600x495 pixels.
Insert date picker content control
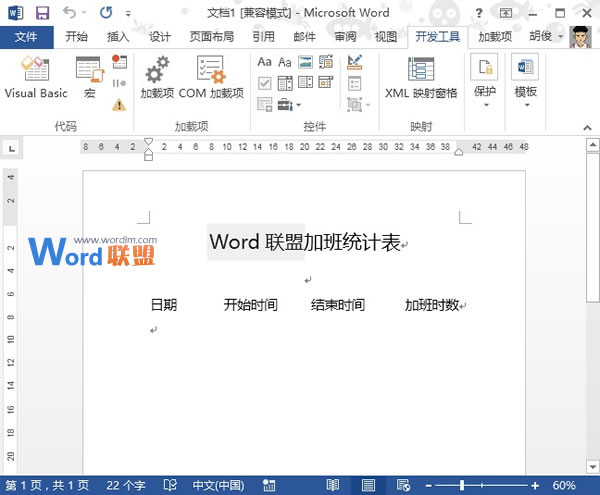pos(326,83)
